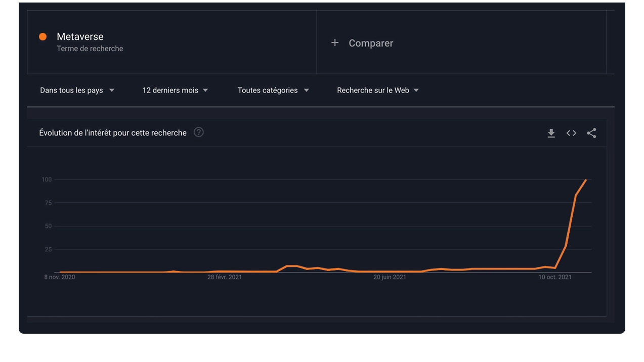Click the Terme de recherche label
Viewport: 644px width, 362px height.
(x=90, y=49)
